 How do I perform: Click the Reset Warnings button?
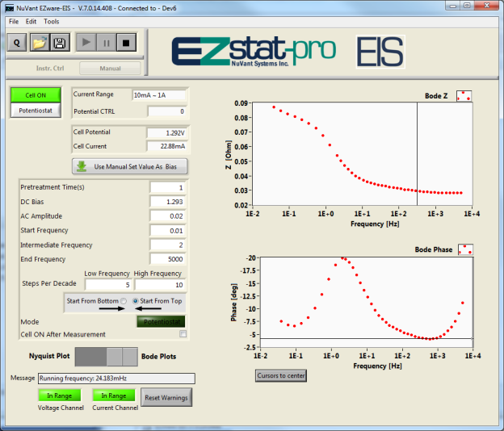[x=166, y=398]
